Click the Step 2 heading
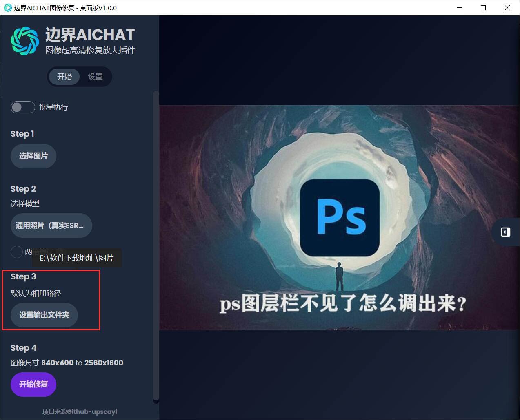Viewport: 520px width, 420px height. click(23, 189)
